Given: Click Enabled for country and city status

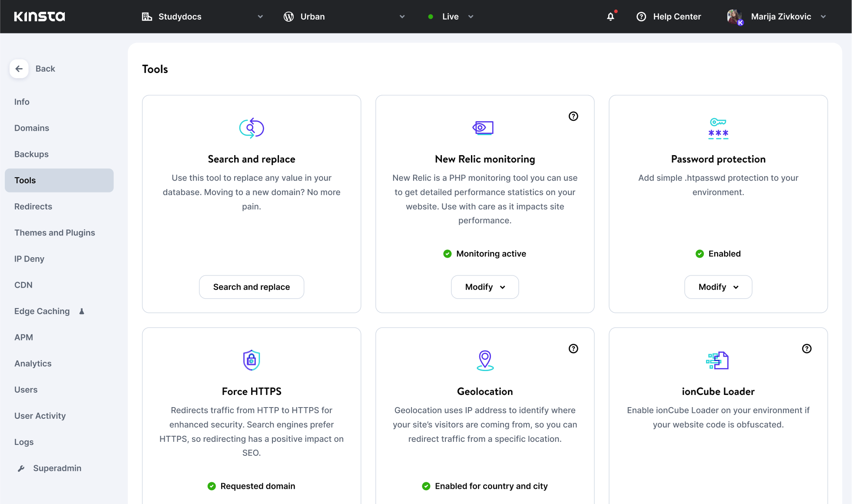Looking at the screenshot, I should (484, 486).
